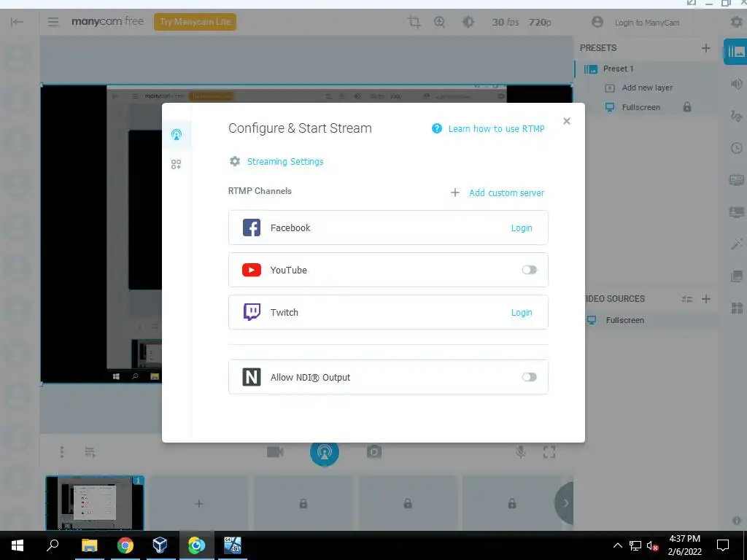
Task: Change the 720p resolution setting
Action: click(540, 23)
